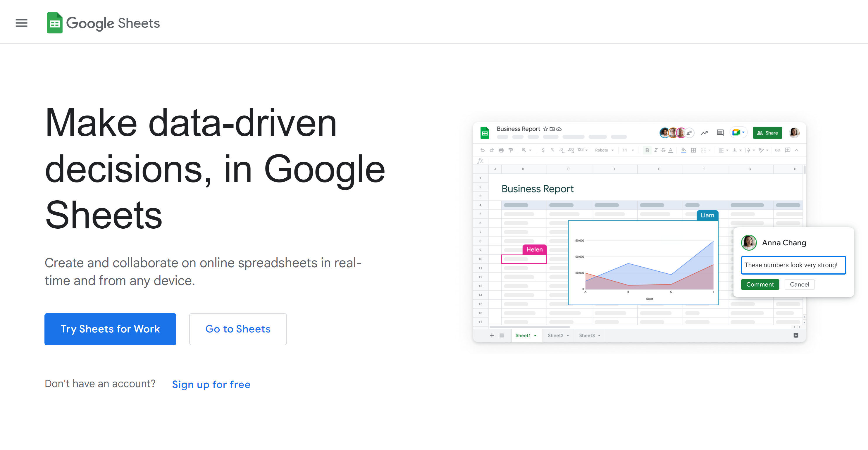Collapse the toolbar with the up chevron
This screenshot has width=868, height=450.
click(x=797, y=150)
